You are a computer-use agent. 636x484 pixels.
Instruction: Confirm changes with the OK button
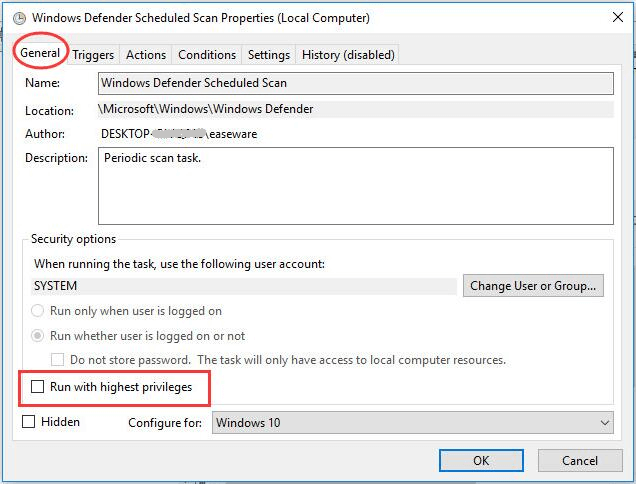pos(481,461)
